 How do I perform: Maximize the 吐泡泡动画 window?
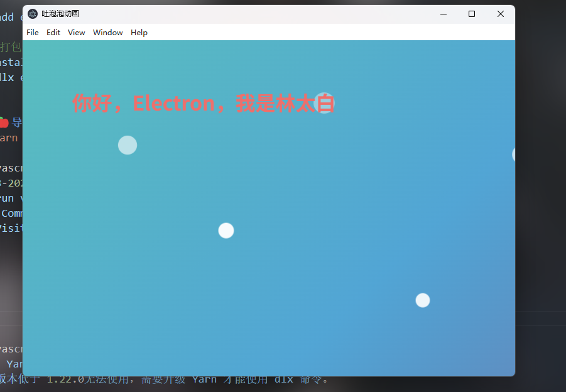(x=471, y=14)
